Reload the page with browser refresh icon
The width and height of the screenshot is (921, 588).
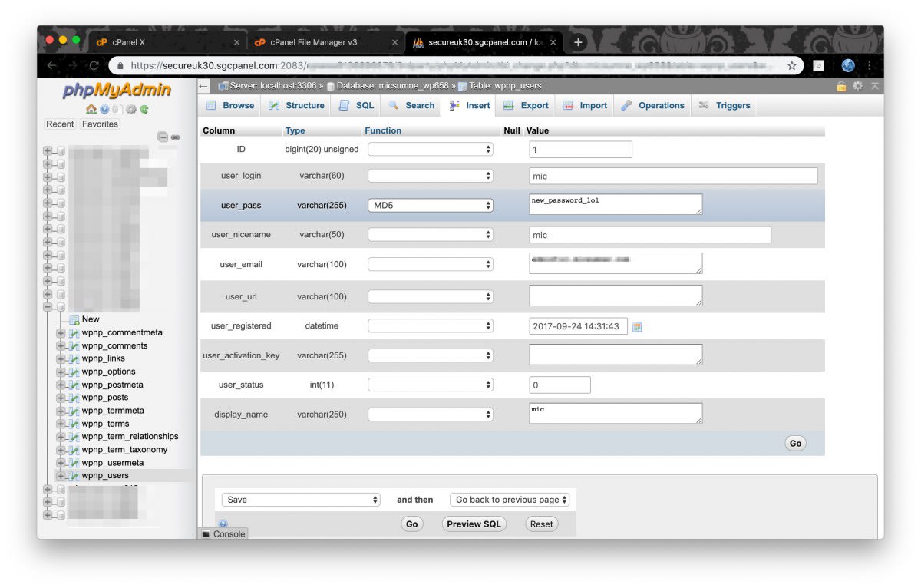(x=94, y=66)
